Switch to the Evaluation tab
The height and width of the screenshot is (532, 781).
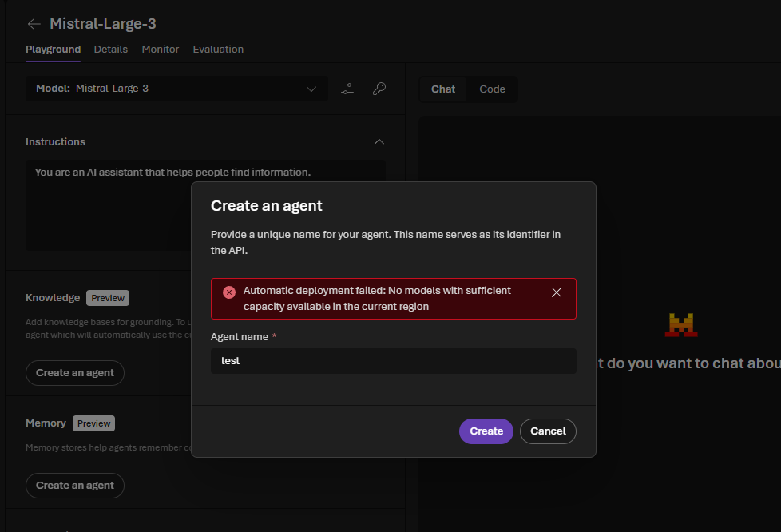[218, 50]
